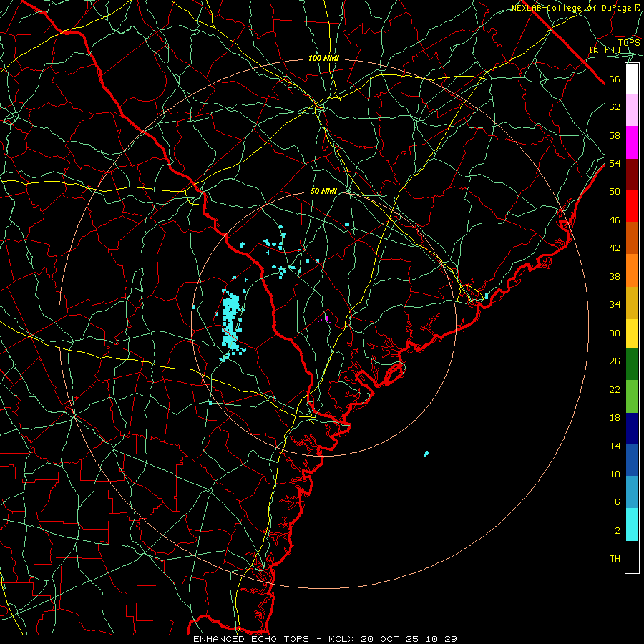
Task: Click the '30' legend value
Action: point(615,333)
